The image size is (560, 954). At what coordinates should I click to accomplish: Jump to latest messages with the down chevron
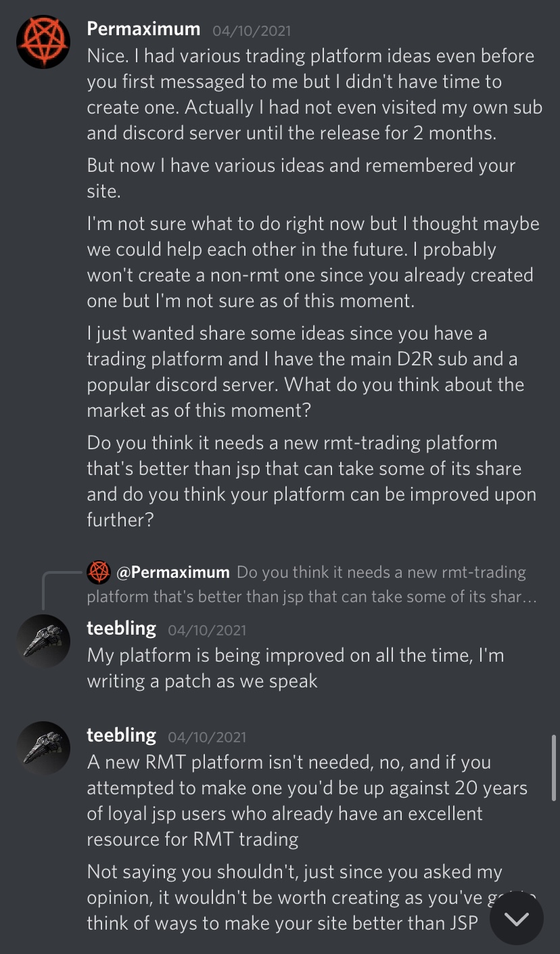tap(517, 918)
